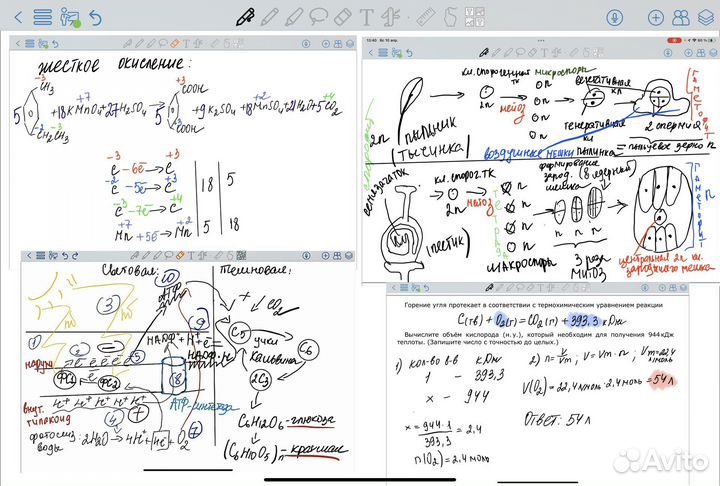Select the Pencil tool next to the pen
720x486 pixels.
[x=269, y=17]
